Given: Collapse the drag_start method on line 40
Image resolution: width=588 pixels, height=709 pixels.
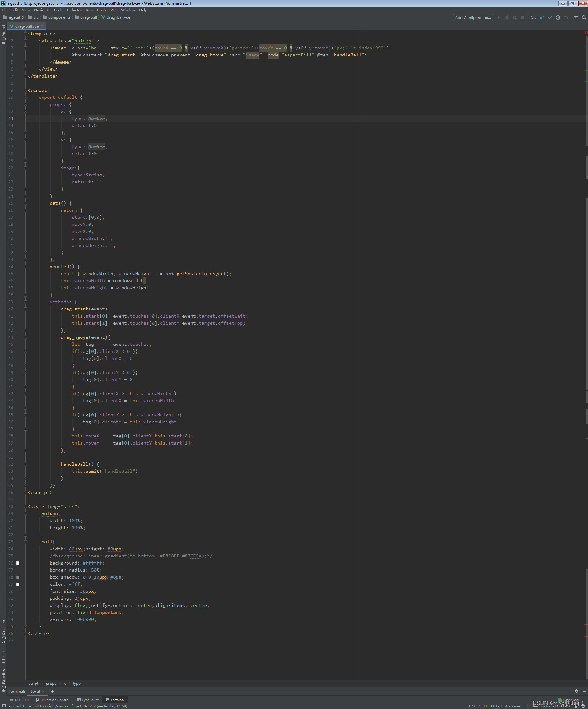Looking at the screenshot, I should 26,309.
